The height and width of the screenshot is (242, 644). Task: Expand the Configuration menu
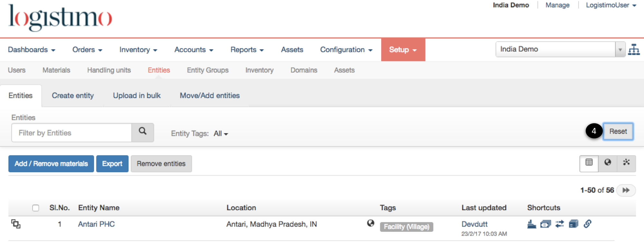tap(346, 50)
